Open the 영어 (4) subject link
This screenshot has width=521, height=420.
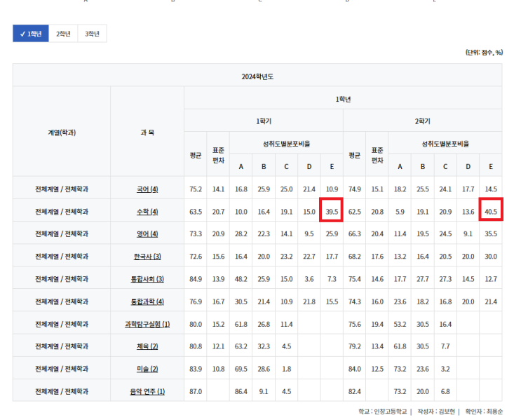point(147,234)
